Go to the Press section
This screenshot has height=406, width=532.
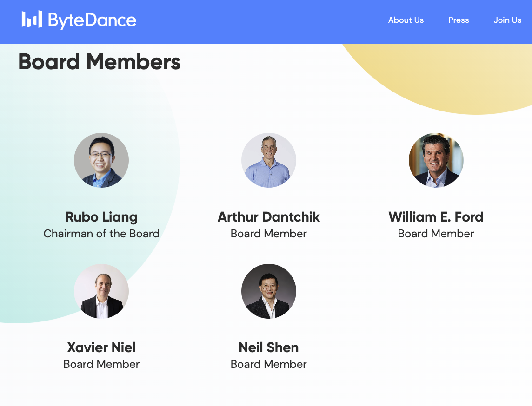coord(459,20)
